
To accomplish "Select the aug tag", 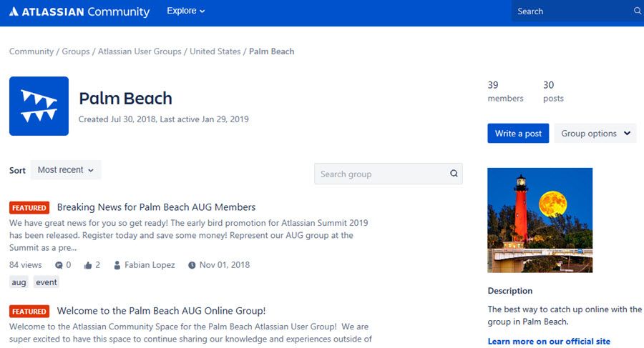I will coord(19,282).
